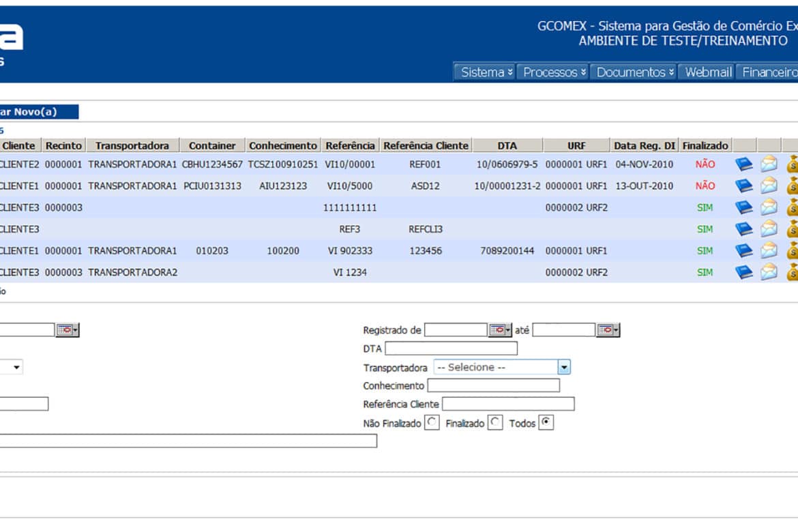Focus the Conhecimento filter input field
The height and width of the screenshot is (532, 798).
[x=494, y=385]
